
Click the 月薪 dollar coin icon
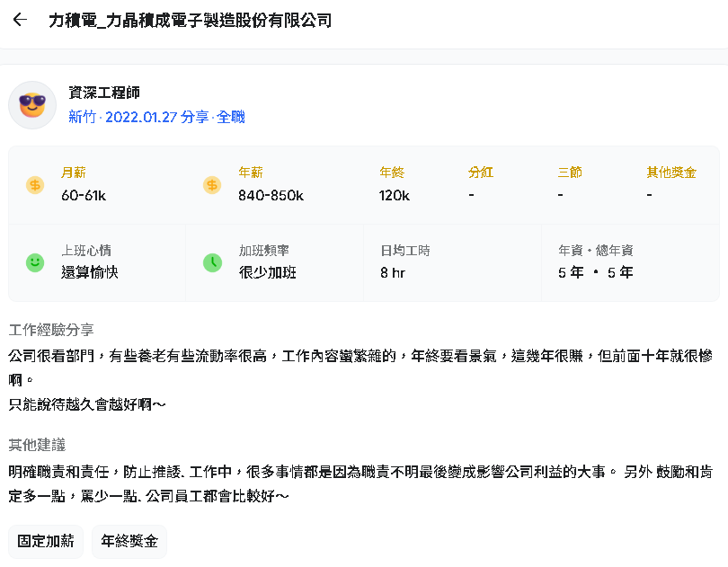tap(35, 185)
